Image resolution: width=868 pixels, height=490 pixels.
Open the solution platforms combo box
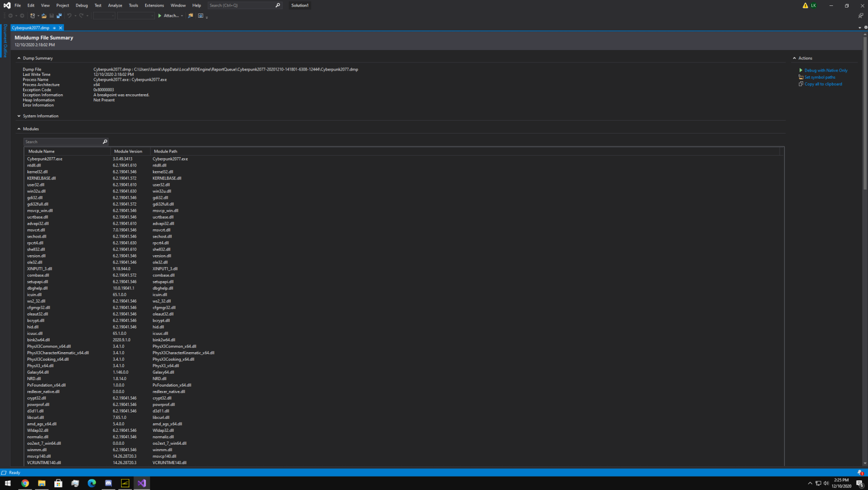click(136, 16)
